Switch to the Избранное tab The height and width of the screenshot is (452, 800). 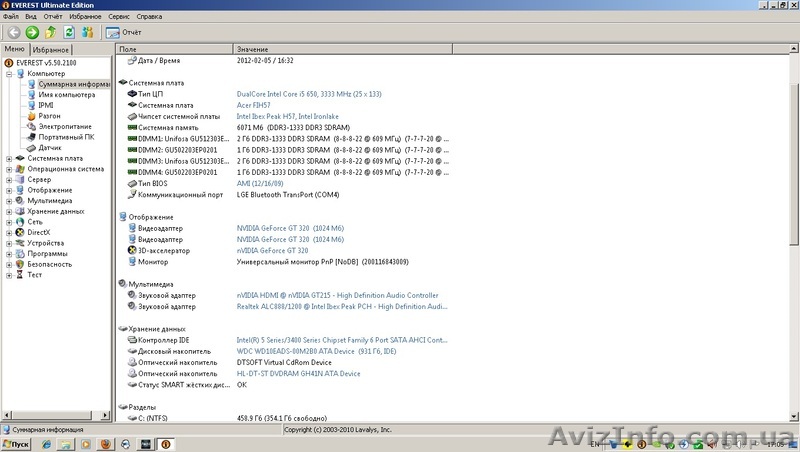click(51, 49)
